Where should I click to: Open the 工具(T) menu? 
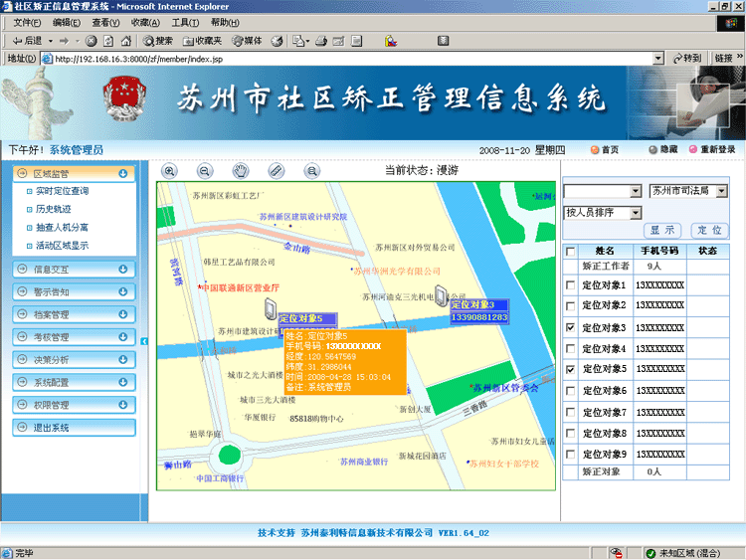click(x=185, y=22)
